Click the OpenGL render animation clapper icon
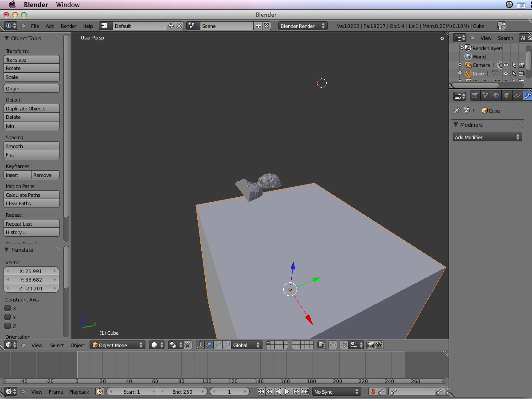This screenshot has width=532, height=399. (379, 345)
